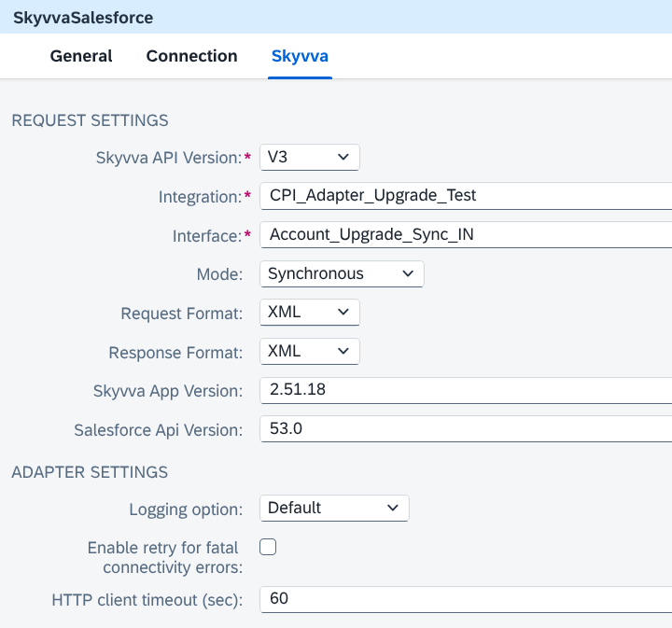
Task: Click the Integration input field
Action: click(466, 196)
